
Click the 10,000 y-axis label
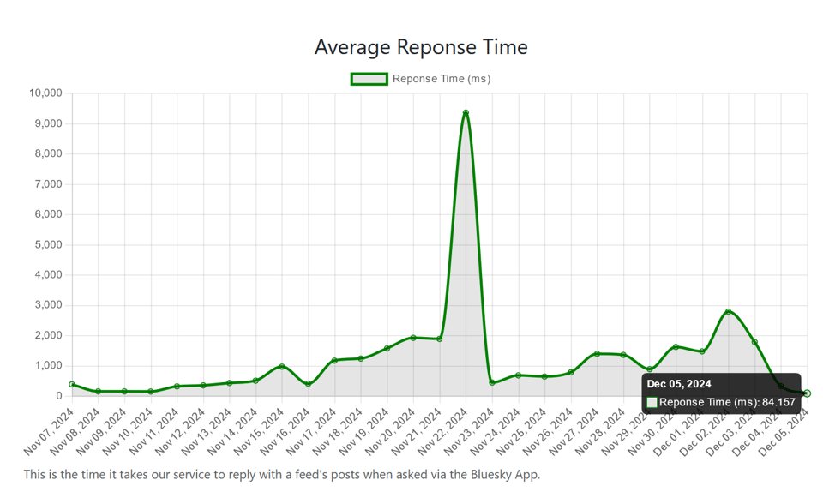(x=45, y=93)
